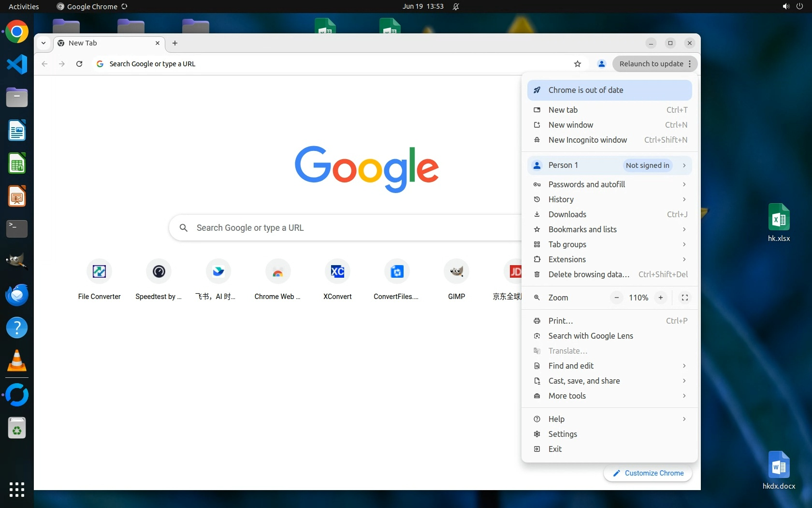812x508 pixels.
Task: Open the Speedtest shortcut tile
Action: 159,272
